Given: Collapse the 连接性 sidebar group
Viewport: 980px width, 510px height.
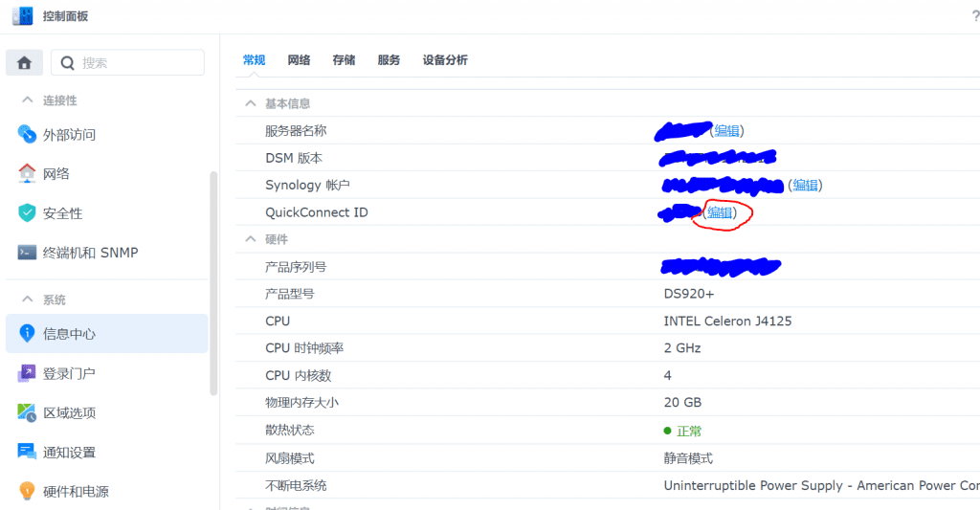Looking at the screenshot, I should pyautogui.click(x=27, y=100).
